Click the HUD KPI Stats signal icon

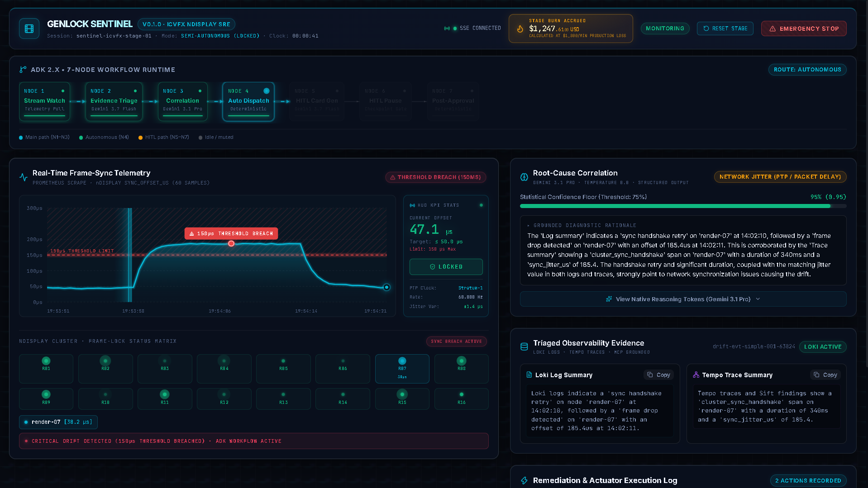[412, 205]
